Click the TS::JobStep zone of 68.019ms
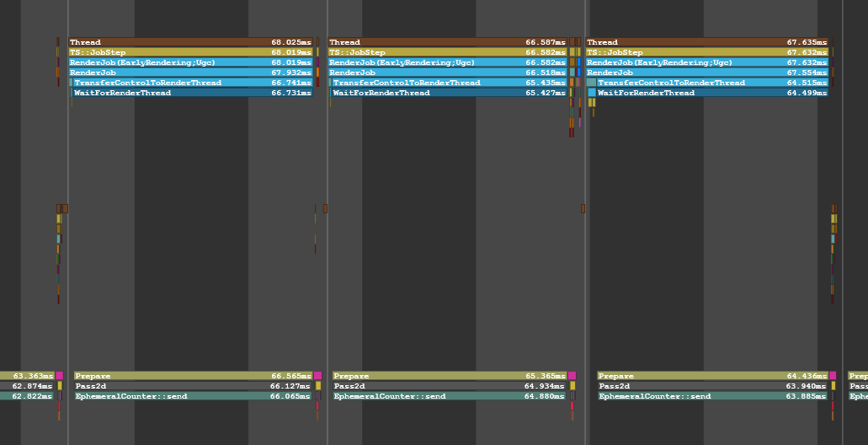 point(190,52)
